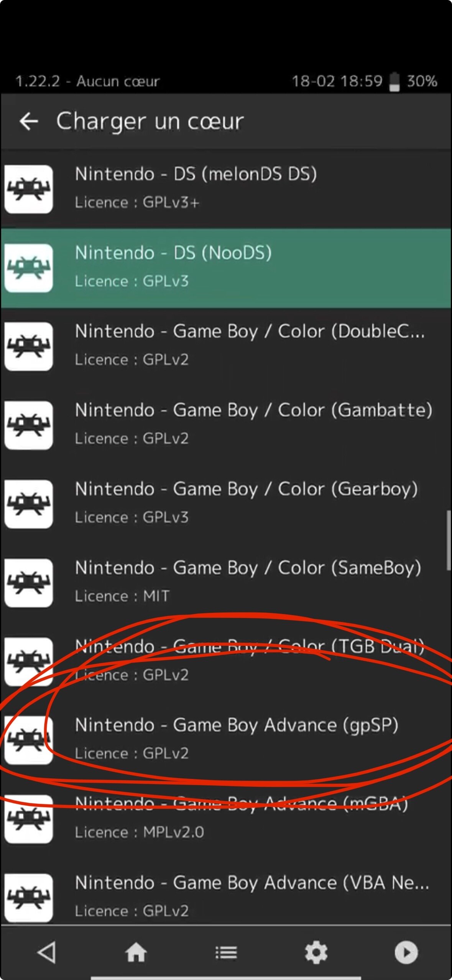452x980 pixels.
Task: Load the Game Boy / Color (Gearboy) core
Action: tap(226, 504)
